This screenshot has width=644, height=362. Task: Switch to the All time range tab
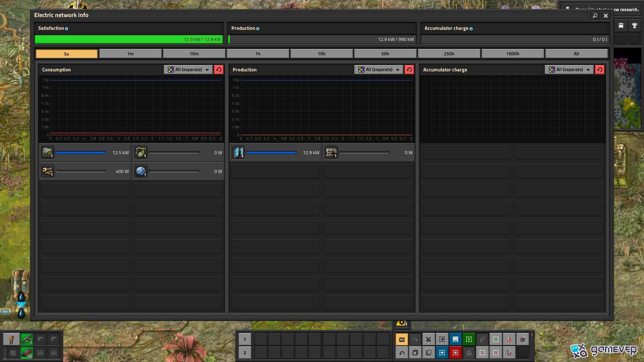(576, 54)
